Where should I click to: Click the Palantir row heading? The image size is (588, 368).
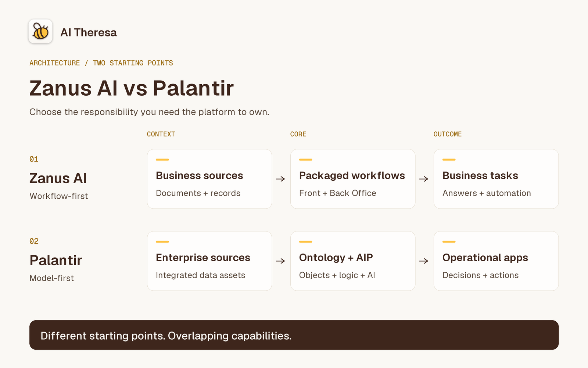point(55,261)
